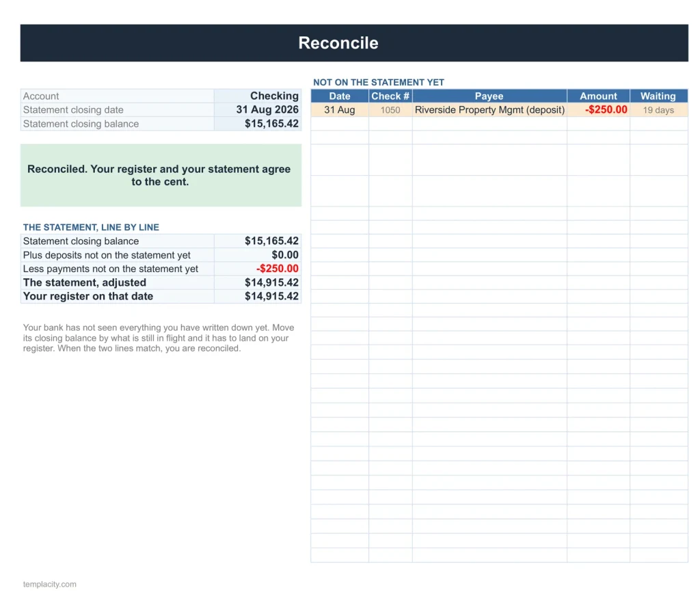Select the statement adjusted $14,915.42 value
This screenshot has width=700, height=603.
pyautogui.click(x=258, y=282)
